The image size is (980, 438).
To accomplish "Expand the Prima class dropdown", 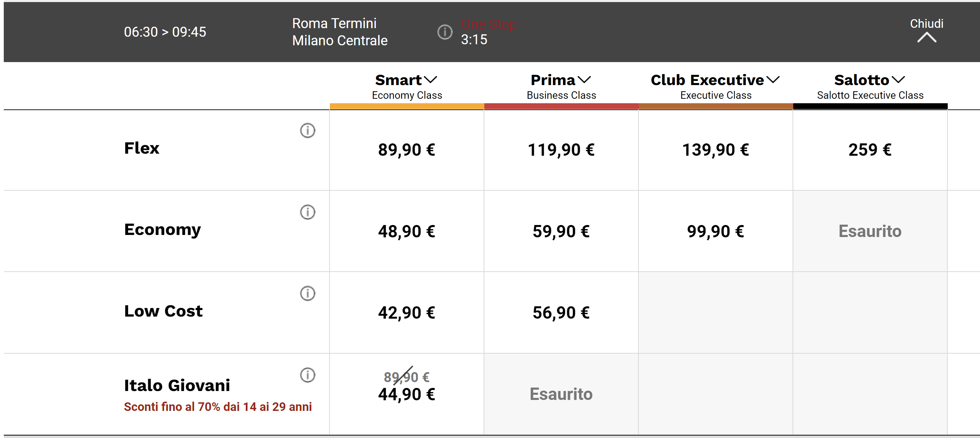I will pyautogui.click(x=584, y=80).
